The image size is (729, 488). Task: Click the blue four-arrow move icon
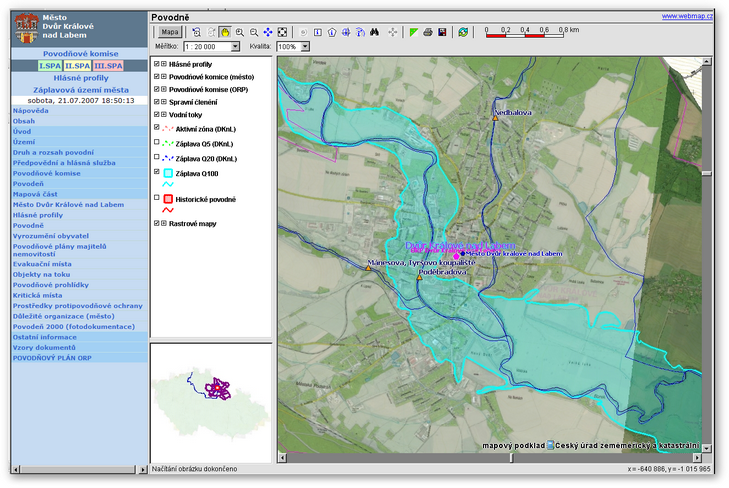click(x=268, y=32)
